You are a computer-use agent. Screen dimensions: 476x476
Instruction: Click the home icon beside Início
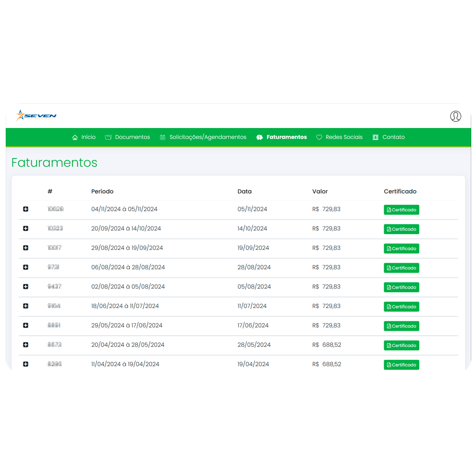[x=75, y=137]
